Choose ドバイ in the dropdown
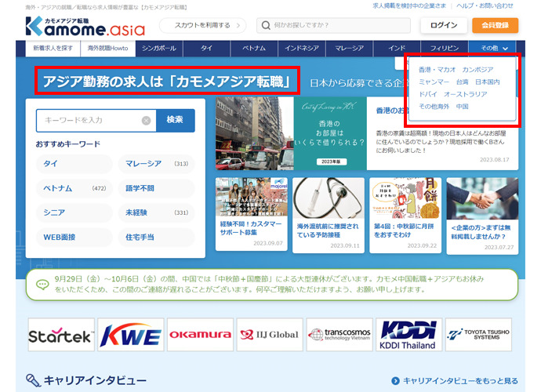 point(428,94)
